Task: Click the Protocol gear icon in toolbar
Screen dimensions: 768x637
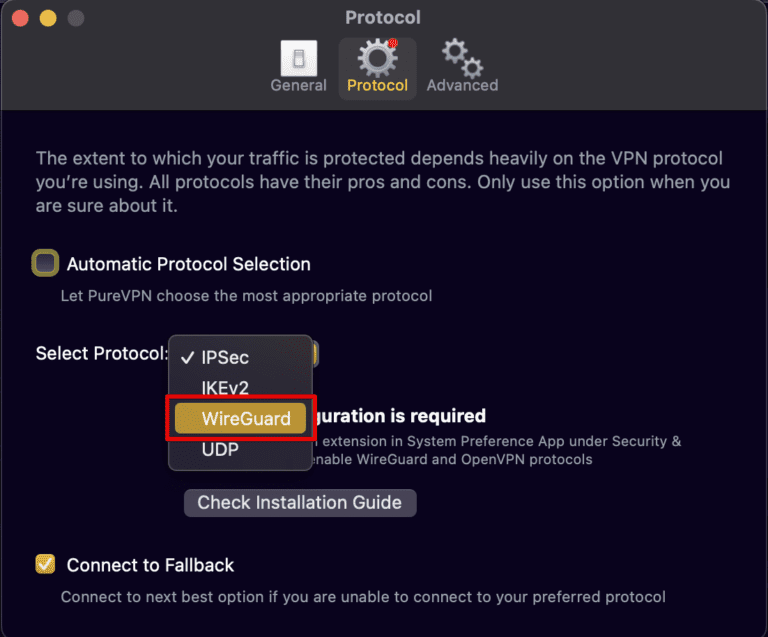Action: pos(377,58)
